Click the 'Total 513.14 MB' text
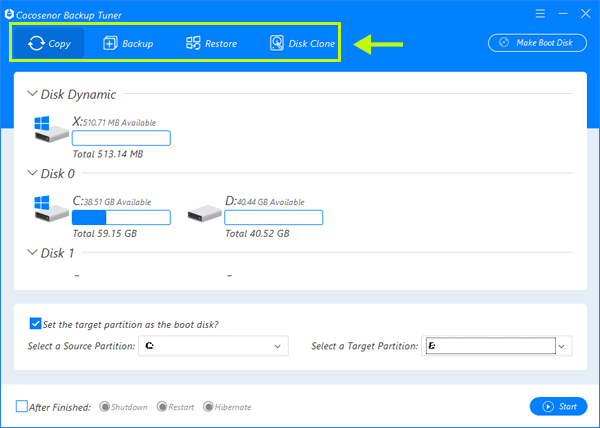The image size is (600, 428). coord(108,154)
